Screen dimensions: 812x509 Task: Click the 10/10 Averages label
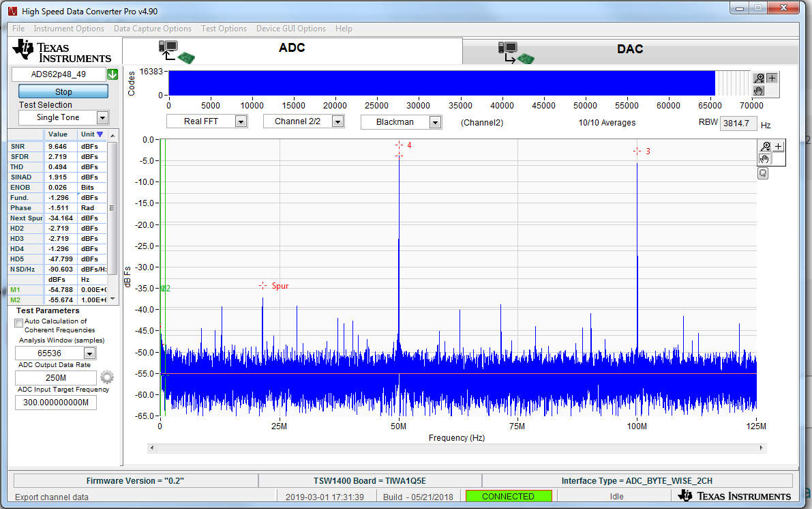[607, 123]
